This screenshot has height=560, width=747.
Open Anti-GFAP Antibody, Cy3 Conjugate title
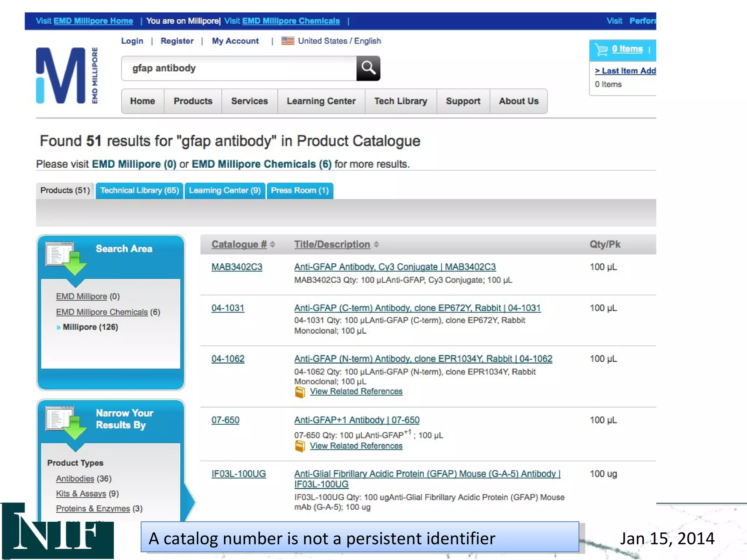tap(395, 267)
